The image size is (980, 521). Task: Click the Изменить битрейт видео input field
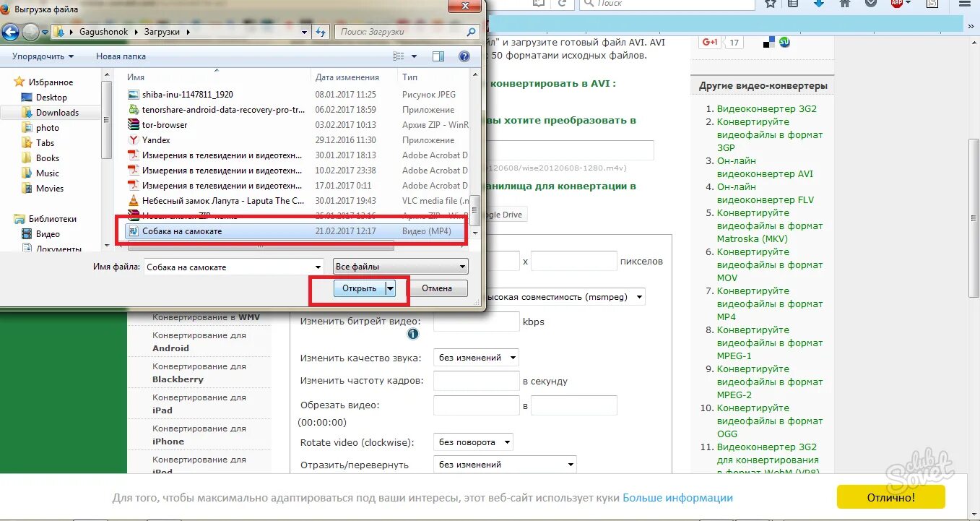[x=477, y=322]
